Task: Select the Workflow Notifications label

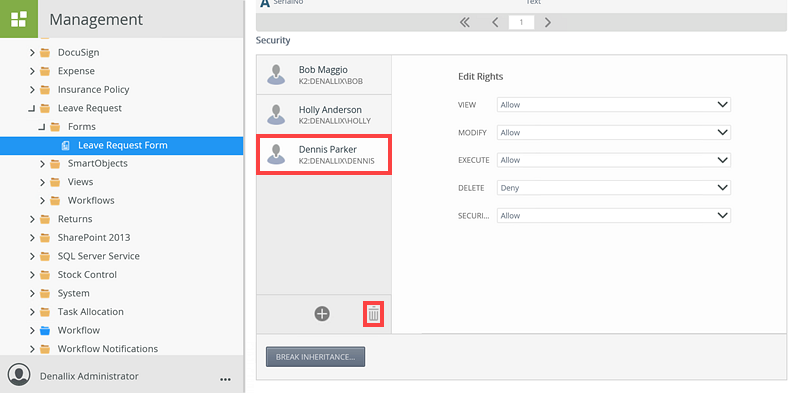Action: (x=108, y=349)
